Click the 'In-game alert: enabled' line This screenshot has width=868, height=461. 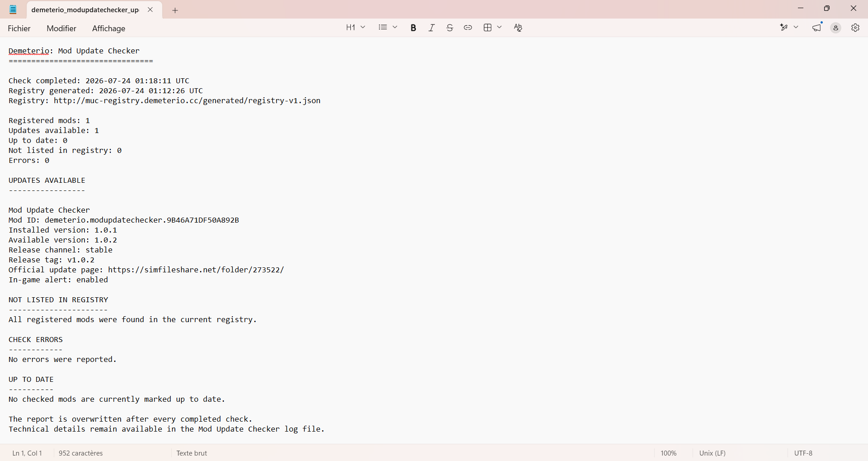(x=58, y=280)
